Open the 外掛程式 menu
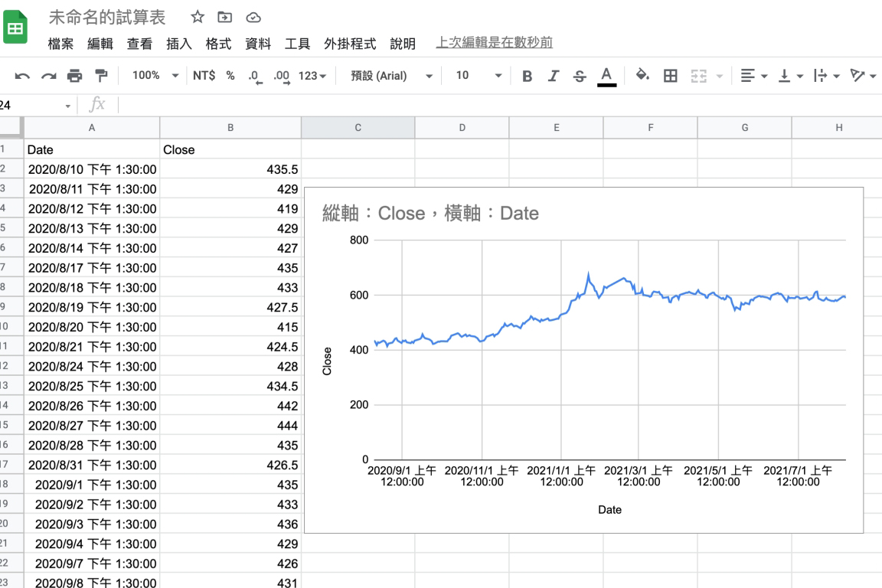This screenshot has height=588, width=882. 350,44
